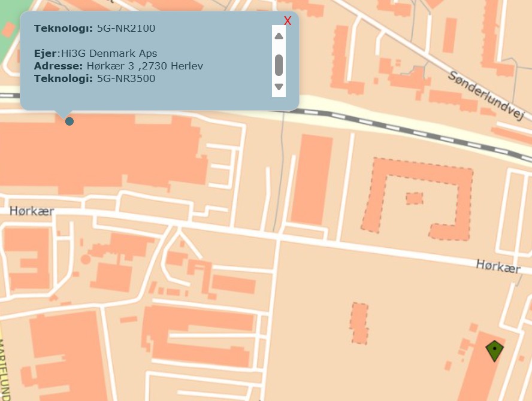532x401 pixels.
Task: Click the address 'Hørkær 3 ,2730 Herlev'
Action: (x=145, y=66)
